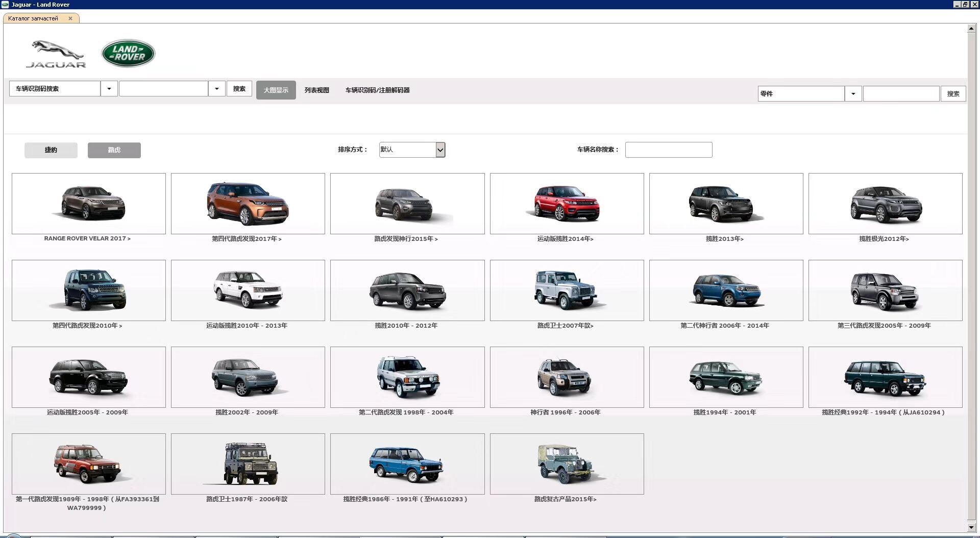Open the red 第一代路虎发现1989年-1998年 image
980x538 pixels.
point(89,464)
